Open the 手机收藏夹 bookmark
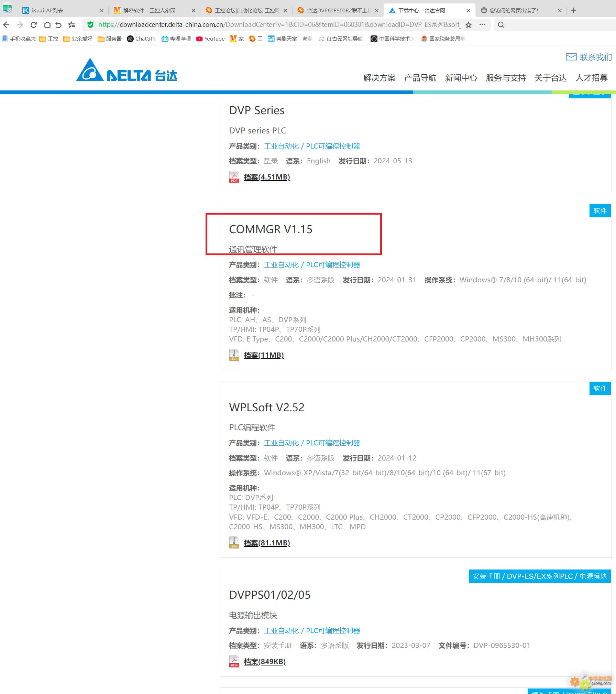 click(x=19, y=39)
